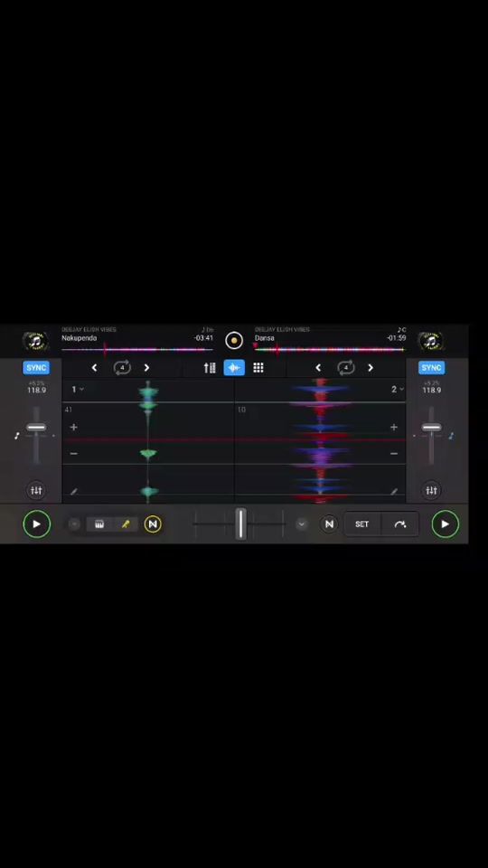Viewport: 488px width, 868px height.
Task: Tap the left deck musical key label
Action: tap(207, 330)
